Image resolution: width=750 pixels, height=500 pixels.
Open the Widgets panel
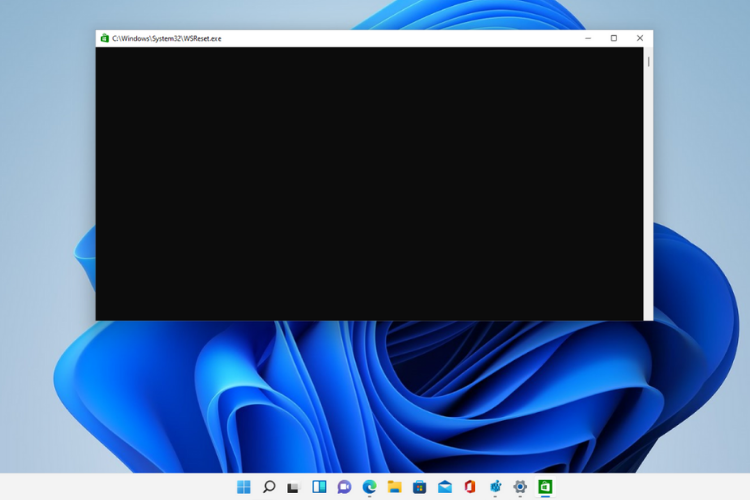(319, 487)
